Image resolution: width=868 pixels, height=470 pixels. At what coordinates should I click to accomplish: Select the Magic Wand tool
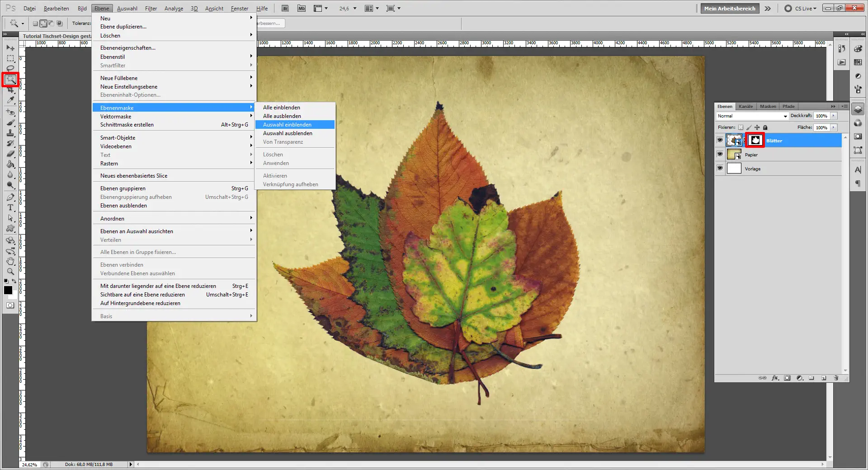10,80
